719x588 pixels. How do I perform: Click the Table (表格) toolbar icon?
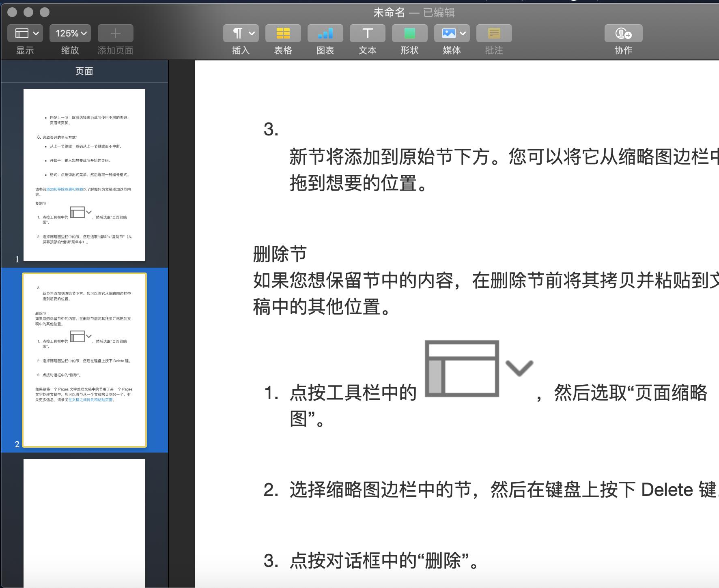283,33
